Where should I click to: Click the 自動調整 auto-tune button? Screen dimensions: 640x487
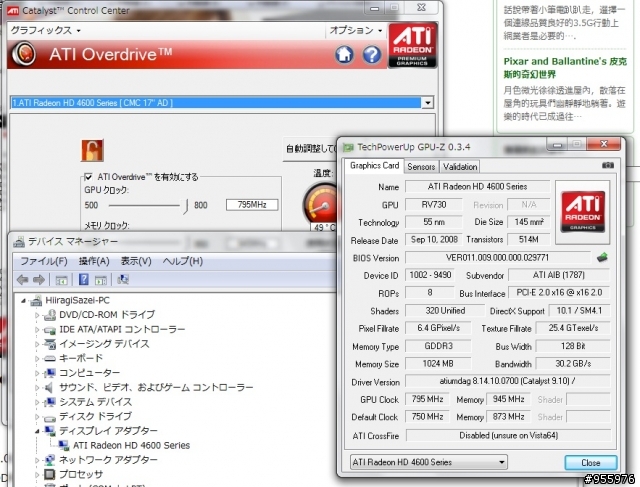311,149
